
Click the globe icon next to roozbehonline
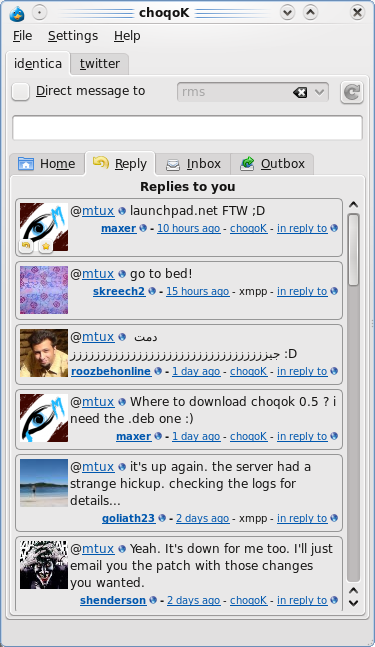click(x=158, y=371)
